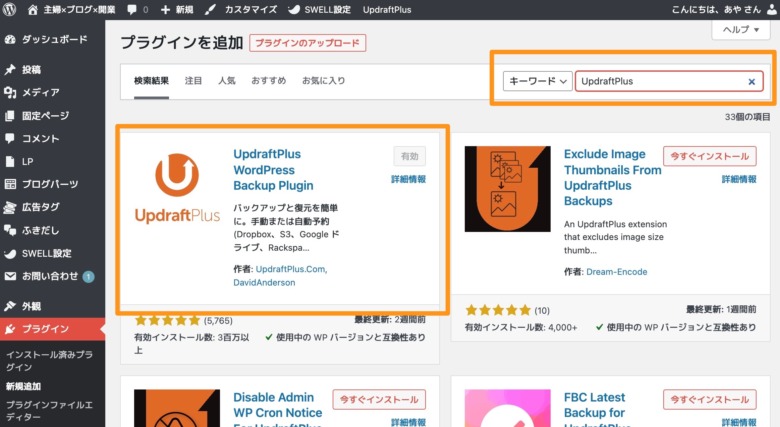Image resolution: width=780 pixels, height=427 pixels.
Task: Open インストール済みプラグイン submenu item
Action: point(49,361)
